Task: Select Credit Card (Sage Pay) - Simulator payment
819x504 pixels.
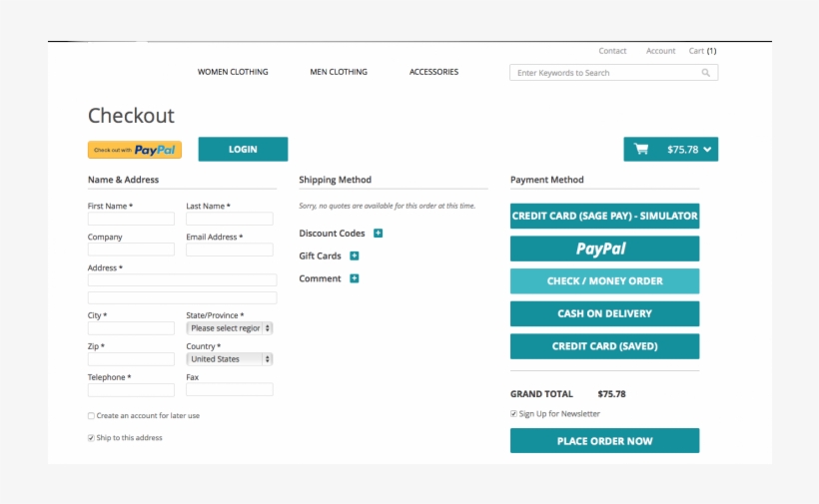Action: pyautogui.click(x=605, y=216)
